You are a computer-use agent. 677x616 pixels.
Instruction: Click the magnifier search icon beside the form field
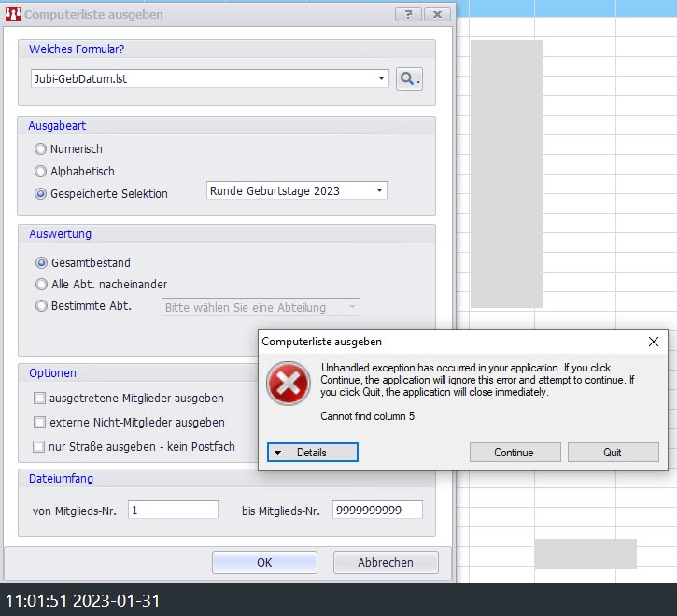[x=409, y=79]
